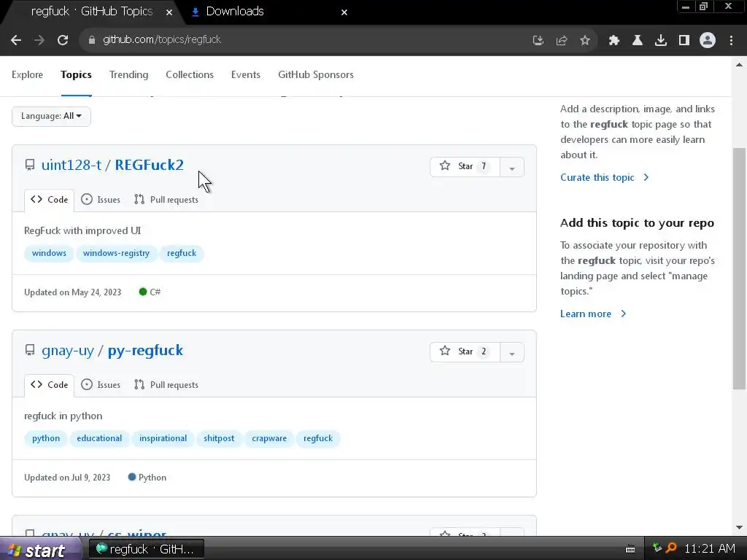Click the regfuck tag under REGFuck2
Image resolution: width=747 pixels, height=560 pixels.
click(182, 253)
